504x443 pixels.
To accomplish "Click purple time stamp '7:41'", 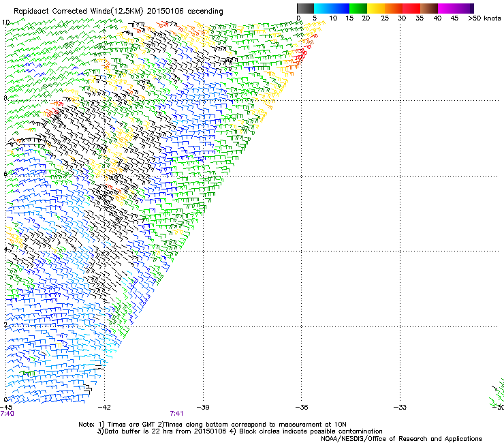I will (x=176, y=414).
